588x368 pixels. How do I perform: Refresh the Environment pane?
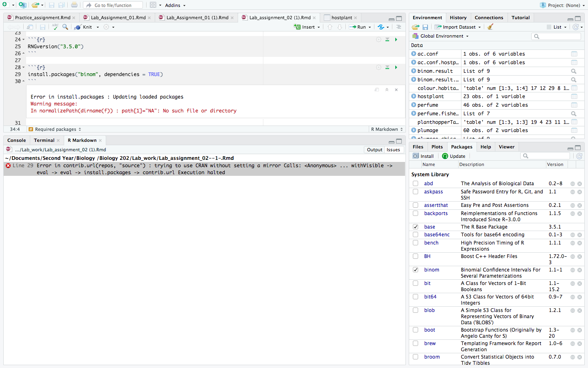coord(576,27)
